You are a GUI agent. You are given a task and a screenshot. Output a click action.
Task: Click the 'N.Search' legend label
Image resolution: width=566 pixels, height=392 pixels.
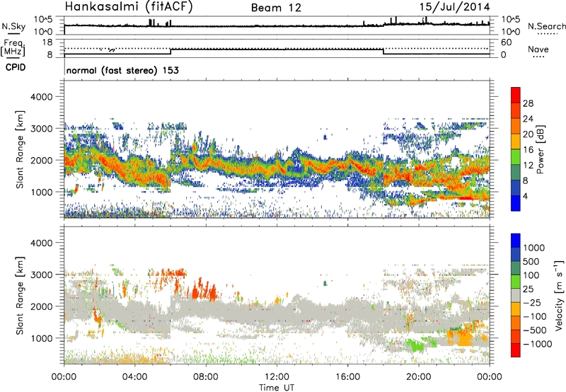[x=546, y=26]
